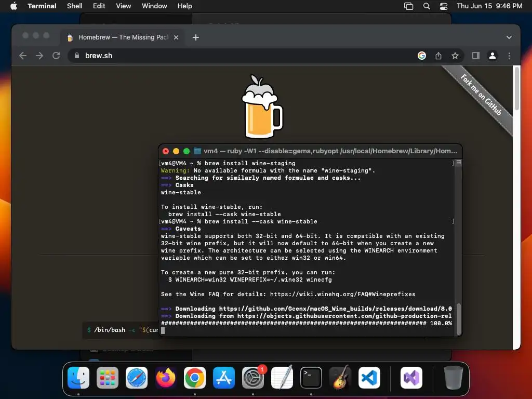Viewport: 532px width, 399px height.
Task: Click the /bin/bash install command box
Action: pyautogui.click(x=121, y=330)
